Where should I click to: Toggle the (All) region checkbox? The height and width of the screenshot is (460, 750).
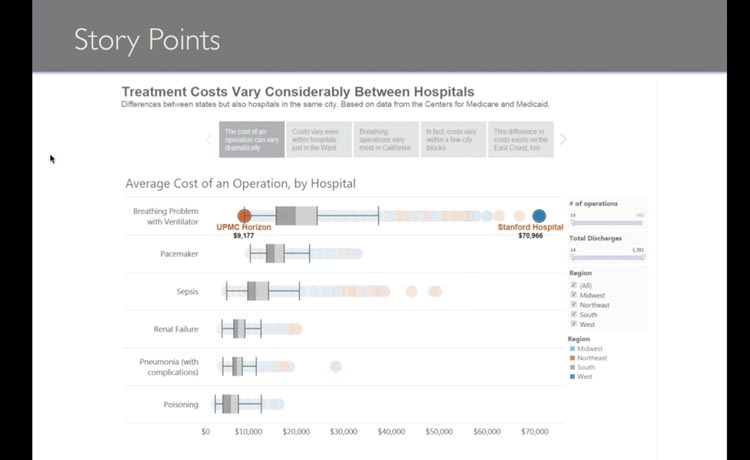coord(573,285)
